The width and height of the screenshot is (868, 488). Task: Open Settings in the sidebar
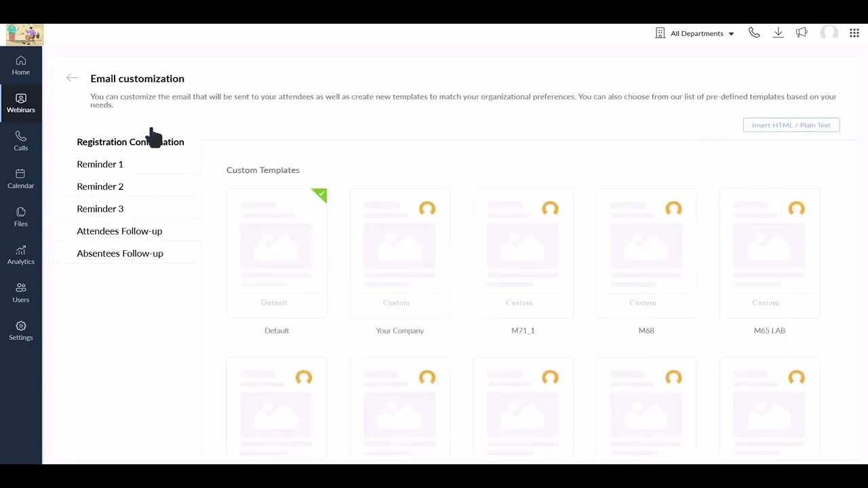pyautogui.click(x=20, y=331)
